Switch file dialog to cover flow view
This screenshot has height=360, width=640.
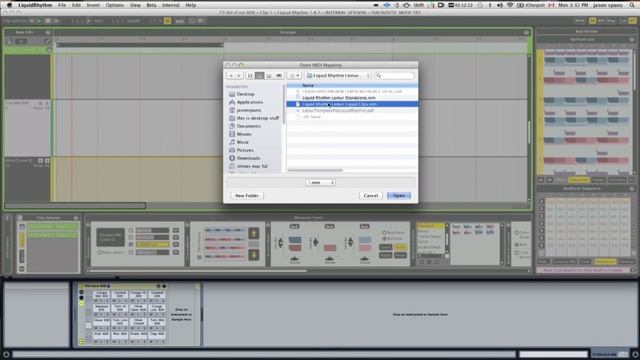point(279,76)
